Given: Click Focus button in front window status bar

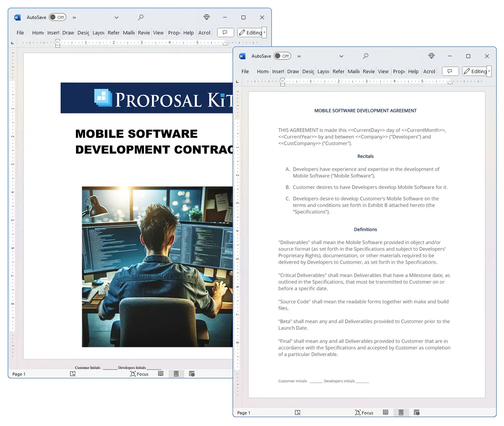Looking at the screenshot, I should coord(364,412).
